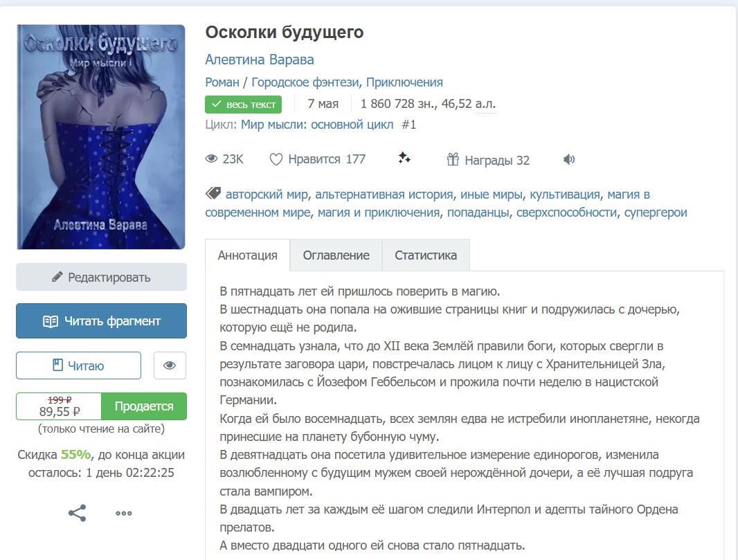Select the Аннотация tab

point(248,255)
